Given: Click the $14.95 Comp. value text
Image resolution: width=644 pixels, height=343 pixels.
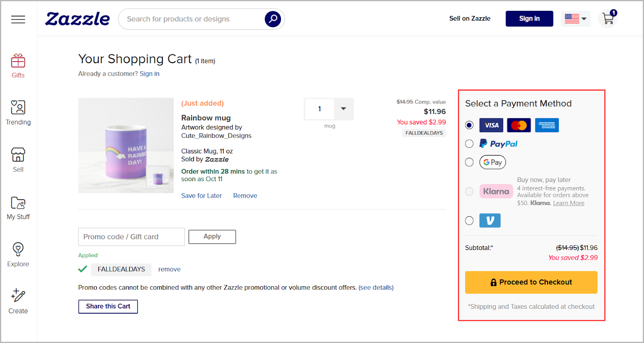Looking at the screenshot, I should tap(421, 102).
